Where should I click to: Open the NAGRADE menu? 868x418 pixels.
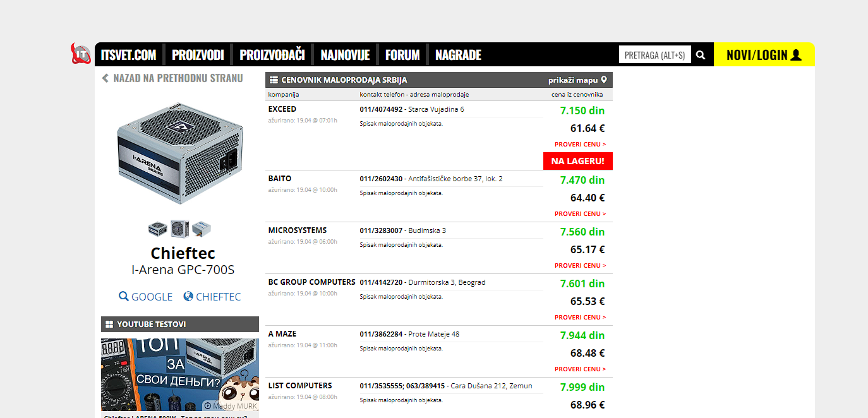click(x=459, y=55)
